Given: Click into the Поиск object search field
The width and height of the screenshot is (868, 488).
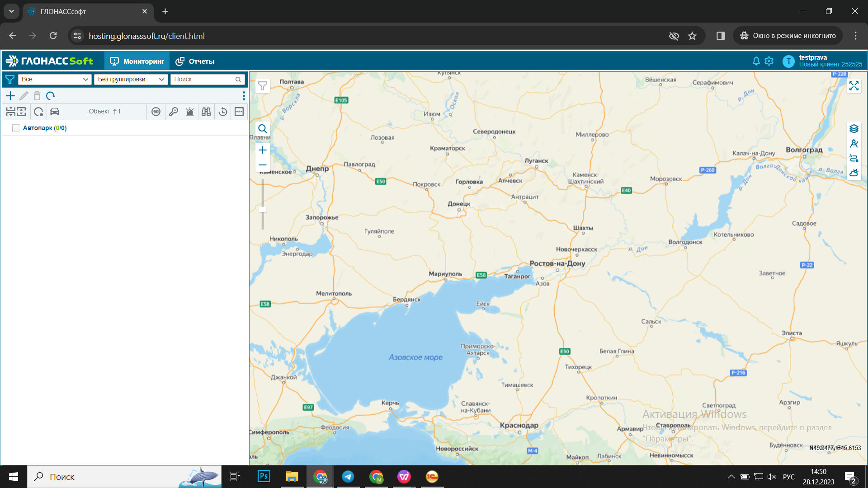Looking at the screenshot, I should (x=208, y=79).
